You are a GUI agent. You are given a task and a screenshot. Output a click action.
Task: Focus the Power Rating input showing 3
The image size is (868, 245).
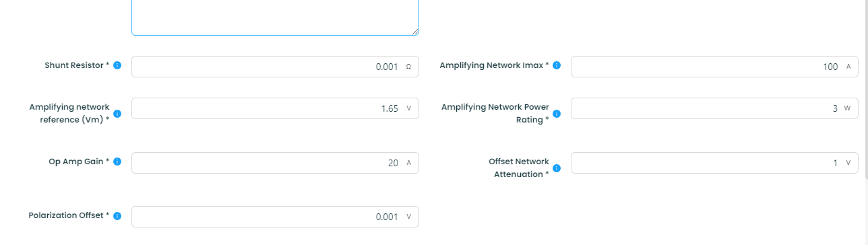point(714,108)
